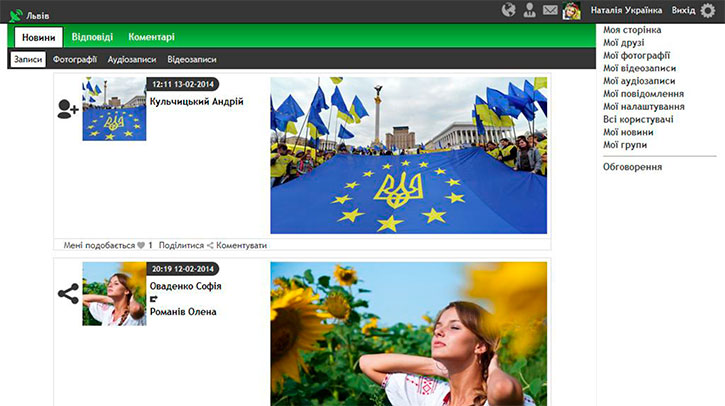Open the large EU-Ukraine flag photo
This screenshot has width=725, height=406.
click(x=409, y=155)
